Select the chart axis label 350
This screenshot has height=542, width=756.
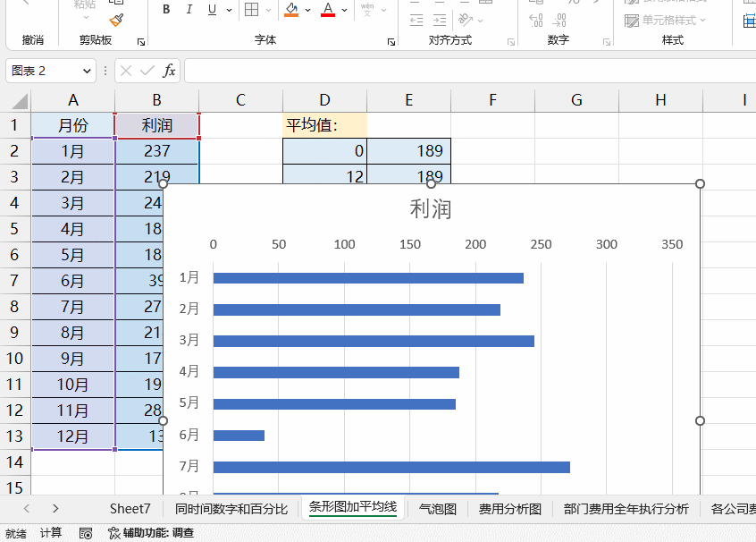tap(672, 244)
